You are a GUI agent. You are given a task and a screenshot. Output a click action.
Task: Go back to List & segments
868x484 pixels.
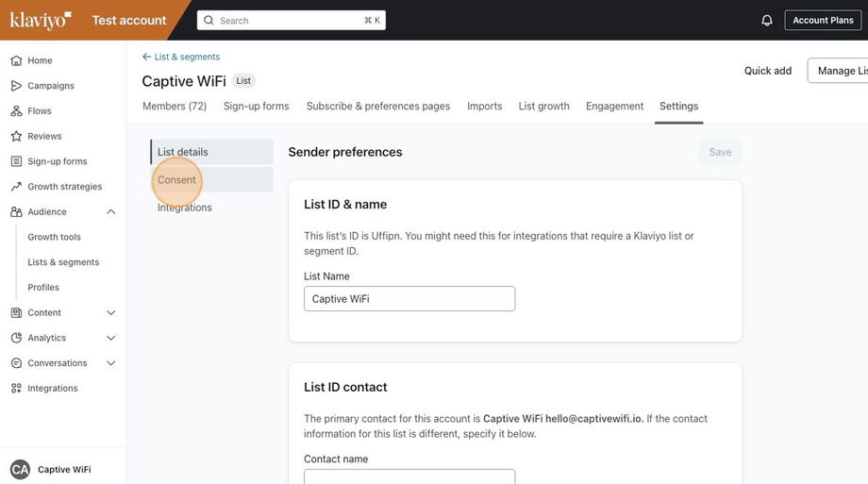click(181, 57)
